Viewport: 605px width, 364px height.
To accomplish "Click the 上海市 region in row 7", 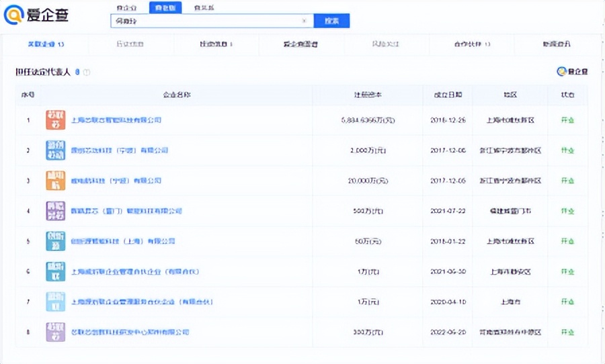I will tap(510, 302).
